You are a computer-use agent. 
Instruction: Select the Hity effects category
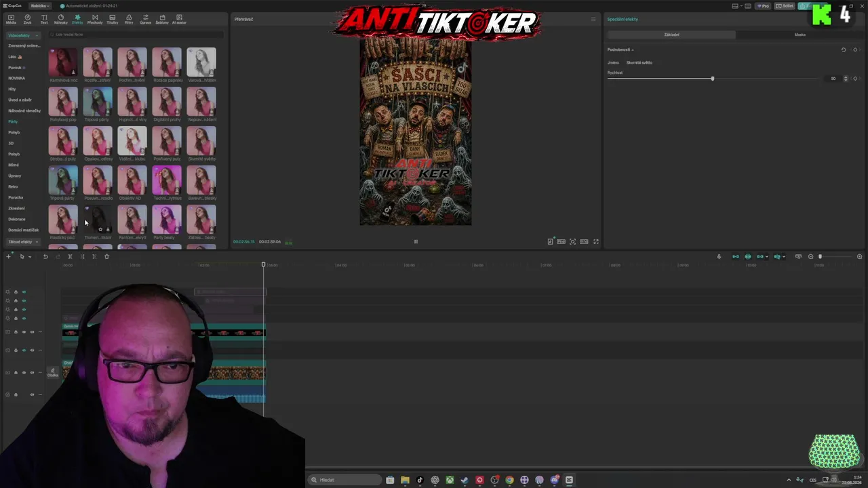tap(12, 89)
